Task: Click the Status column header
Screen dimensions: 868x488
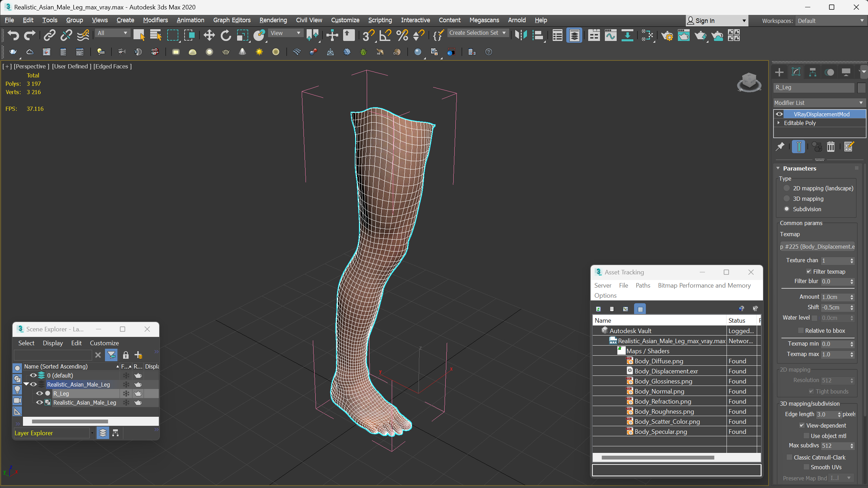Action: tap(741, 321)
